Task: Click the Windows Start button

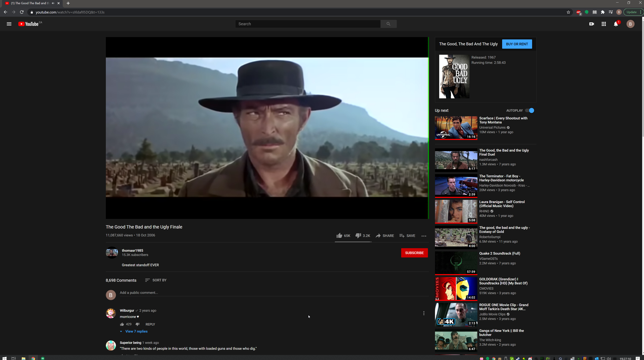Action: [x=4, y=358]
